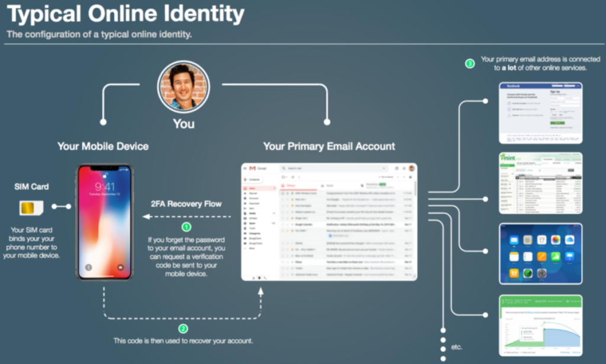Click Your Primary Email Account heading
This screenshot has width=606, height=364.
329,146
